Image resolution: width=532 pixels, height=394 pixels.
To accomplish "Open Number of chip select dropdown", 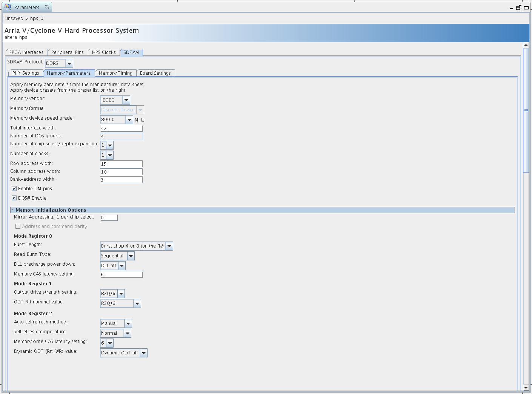I will click(x=110, y=145).
